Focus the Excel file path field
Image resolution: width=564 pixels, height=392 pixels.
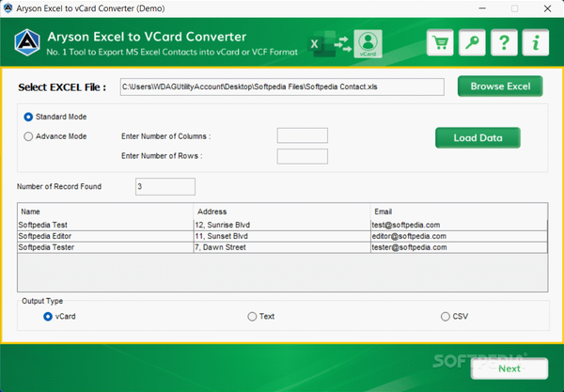pos(282,87)
